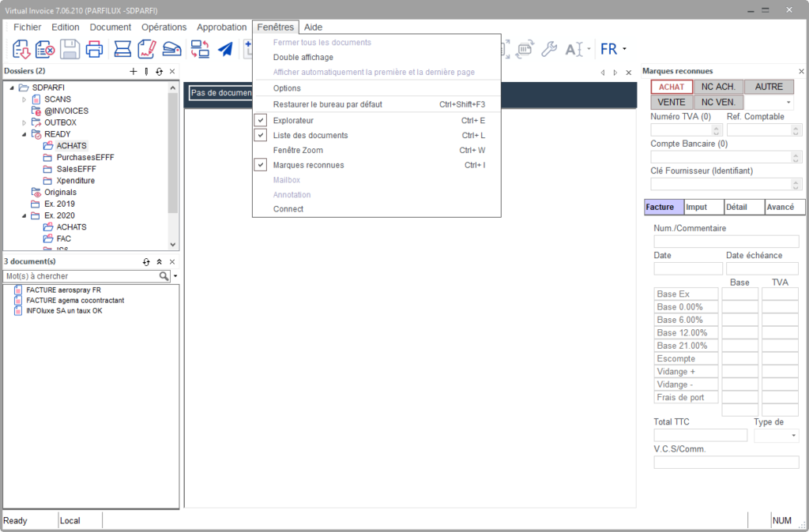
Task: Open the Approbation menu
Action: click(222, 28)
